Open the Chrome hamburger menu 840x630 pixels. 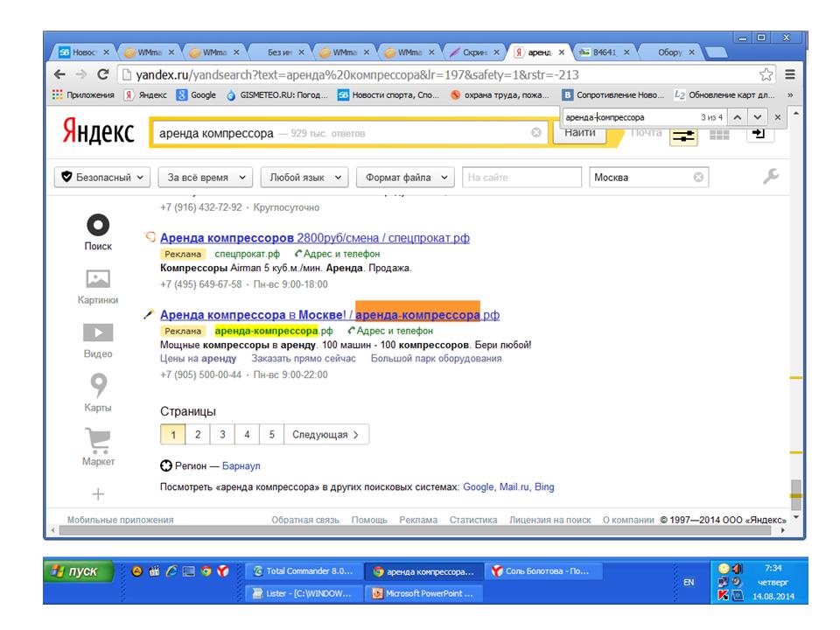tap(789, 74)
